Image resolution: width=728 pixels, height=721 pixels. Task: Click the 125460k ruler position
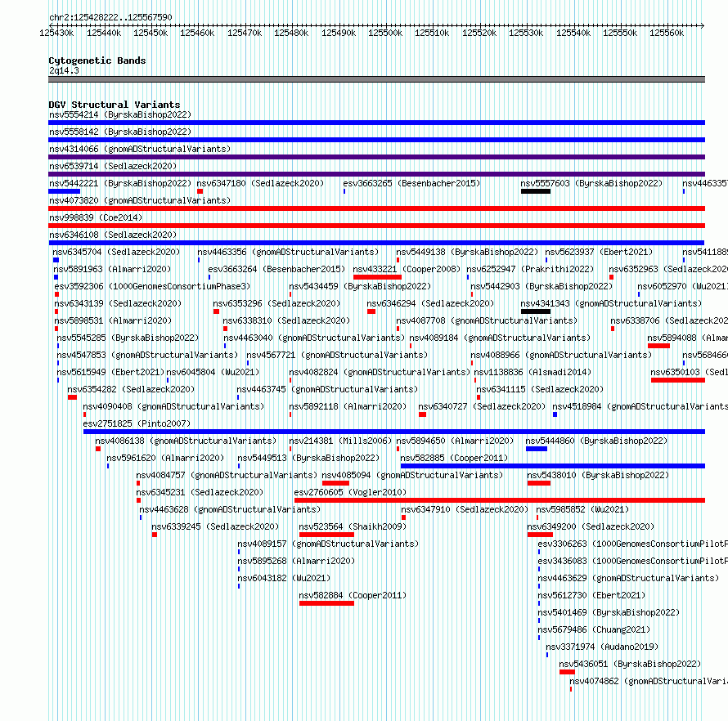click(x=197, y=33)
